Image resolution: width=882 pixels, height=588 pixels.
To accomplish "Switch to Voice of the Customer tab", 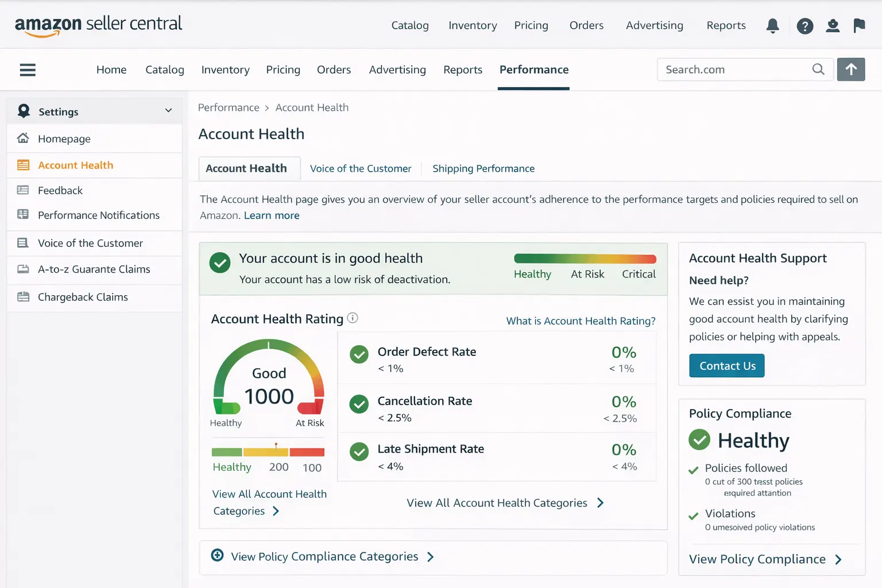I will coord(361,169).
